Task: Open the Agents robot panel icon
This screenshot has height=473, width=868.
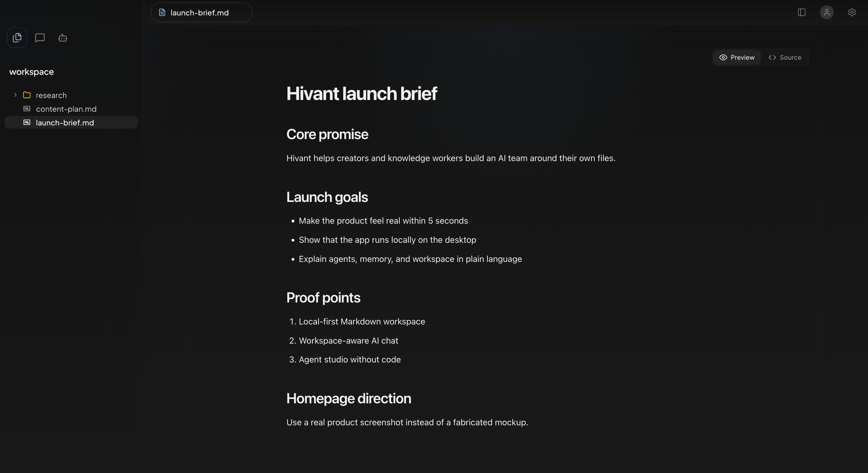Action: tap(63, 37)
